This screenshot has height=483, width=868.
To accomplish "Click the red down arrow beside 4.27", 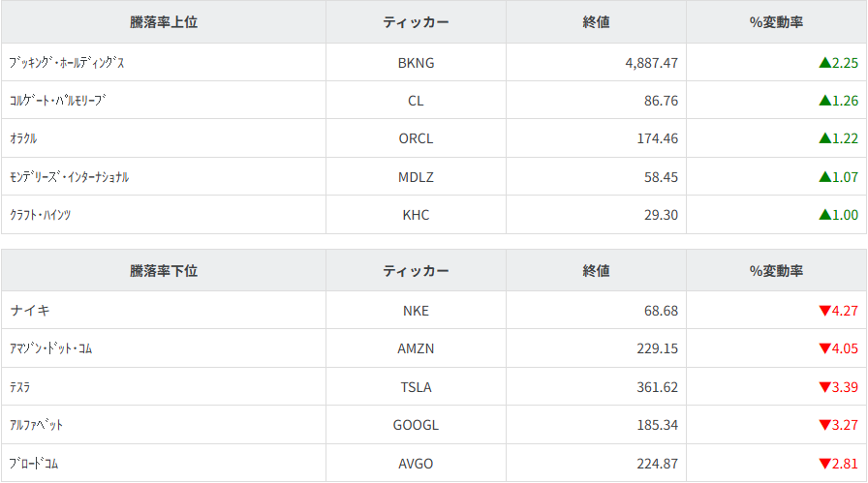I will (824, 311).
